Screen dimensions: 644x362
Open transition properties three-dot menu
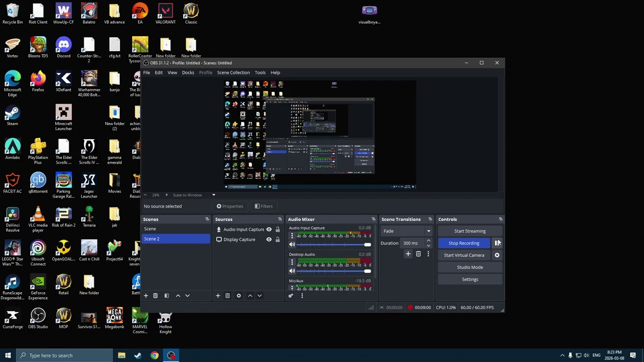428,254
